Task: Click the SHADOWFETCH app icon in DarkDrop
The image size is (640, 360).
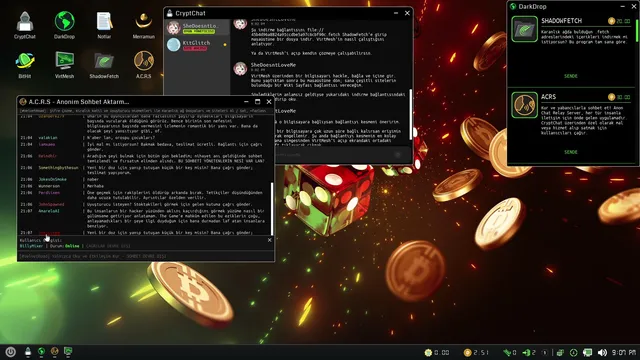Action: pos(524,29)
